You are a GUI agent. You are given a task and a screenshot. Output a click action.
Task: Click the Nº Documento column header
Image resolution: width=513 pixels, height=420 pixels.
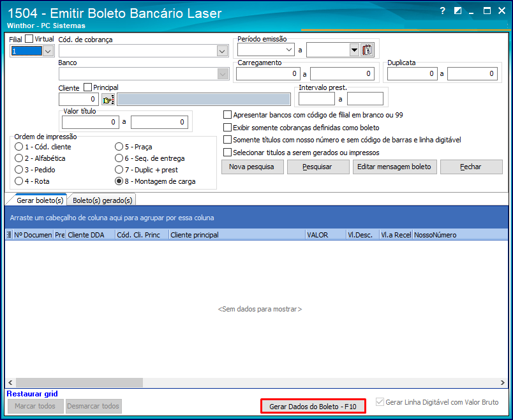click(x=33, y=235)
